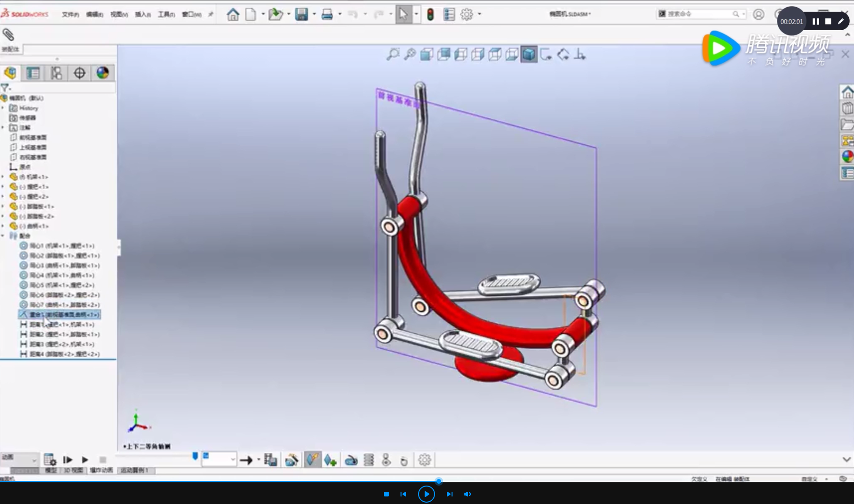Open the Options gear icon in top toolbar
This screenshot has width=854, height=504.
coord(467,15)
